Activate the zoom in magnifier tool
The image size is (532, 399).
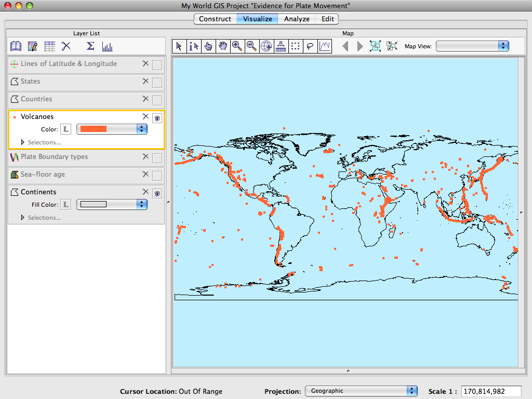click(237, 46)
